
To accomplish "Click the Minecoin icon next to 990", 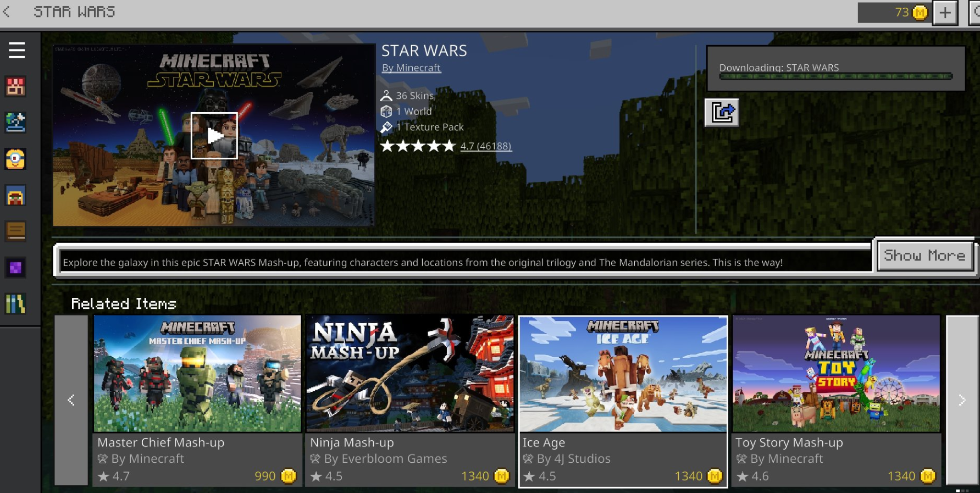I will pos(289,476).
